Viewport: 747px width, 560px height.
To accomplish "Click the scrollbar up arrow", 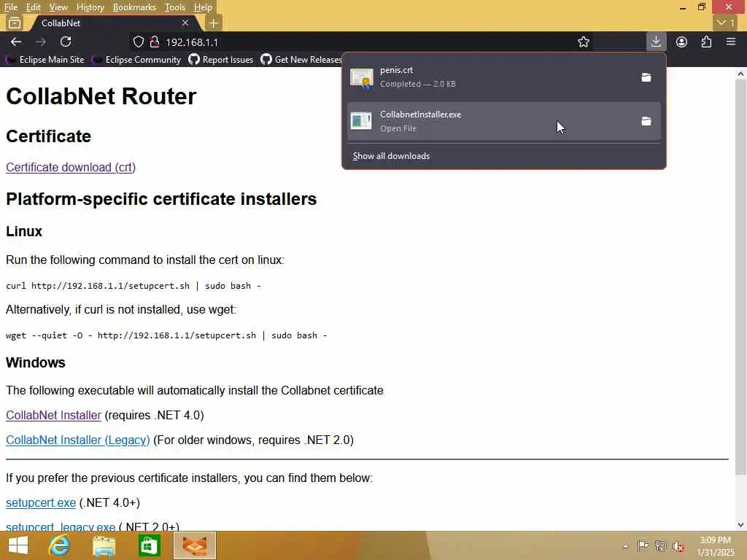I will [740, 74].
